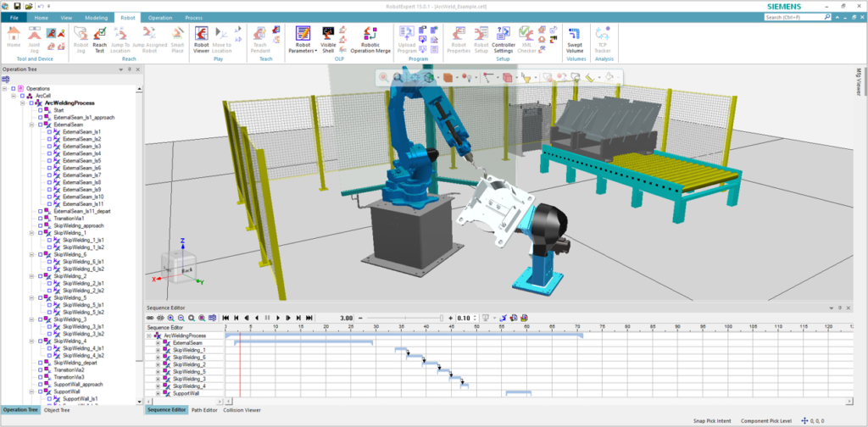
Task: Toggle the checkbox beside SkipWelding_1_ls1
Action: pyautogui.click(x=49, y=240)
